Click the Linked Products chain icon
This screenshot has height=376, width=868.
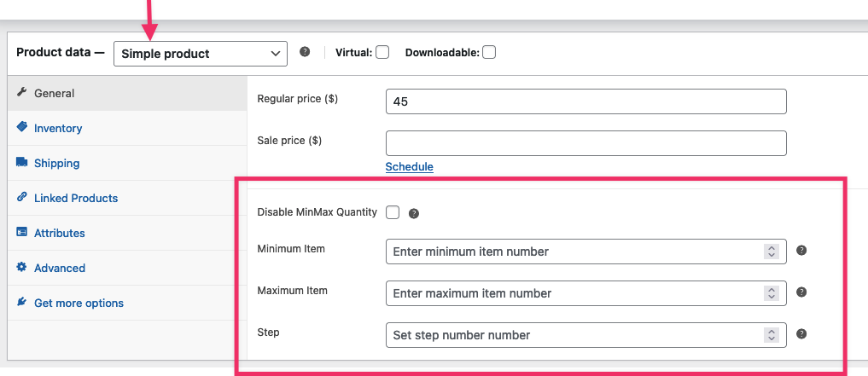(x=21, y=197)
